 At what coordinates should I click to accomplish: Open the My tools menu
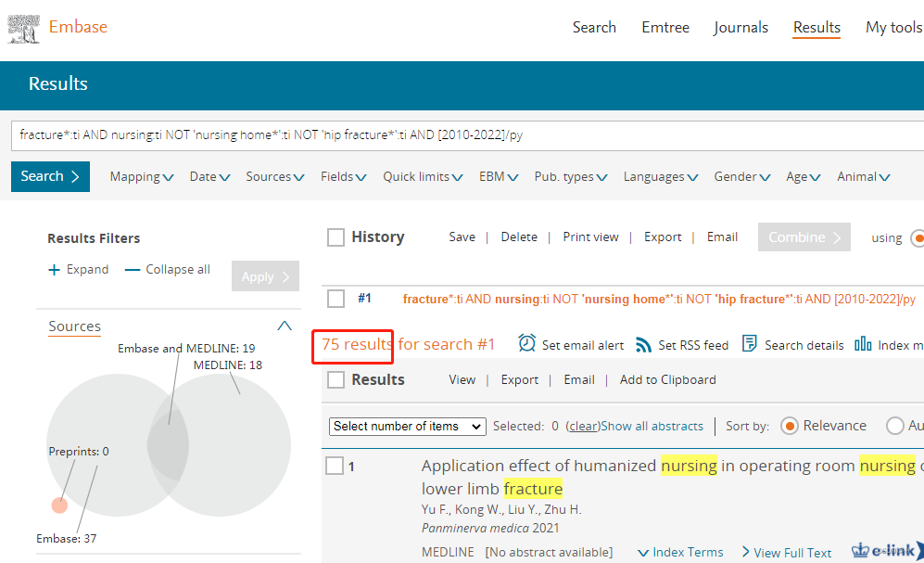[893, 27]
